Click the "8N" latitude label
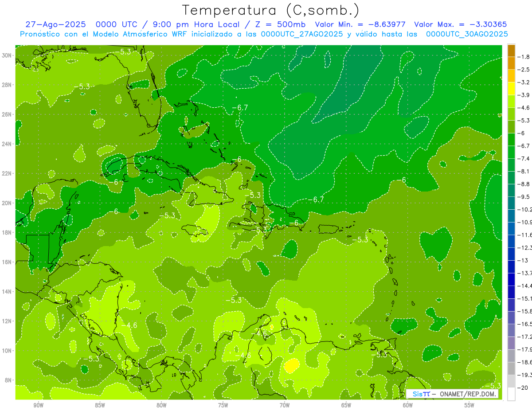Image resolution: width=532 pixels, height=411 pixels. (9, 380)
